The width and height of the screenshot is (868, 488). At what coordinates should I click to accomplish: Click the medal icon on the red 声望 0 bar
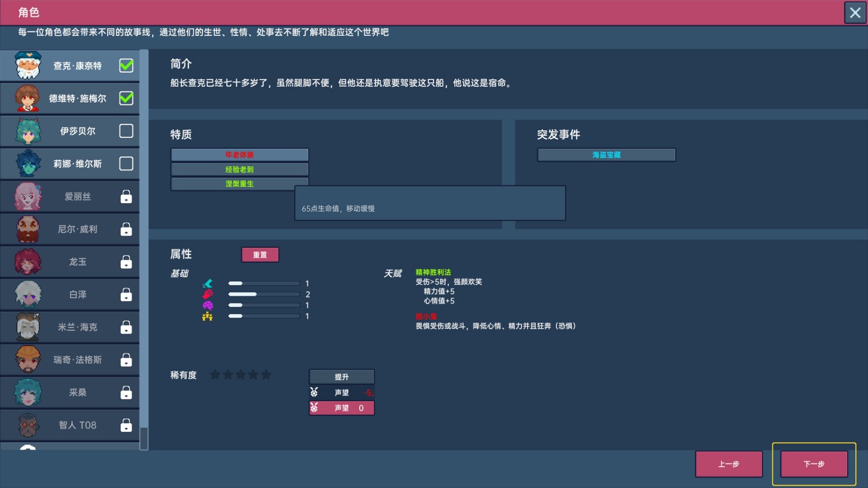[314, 408]
